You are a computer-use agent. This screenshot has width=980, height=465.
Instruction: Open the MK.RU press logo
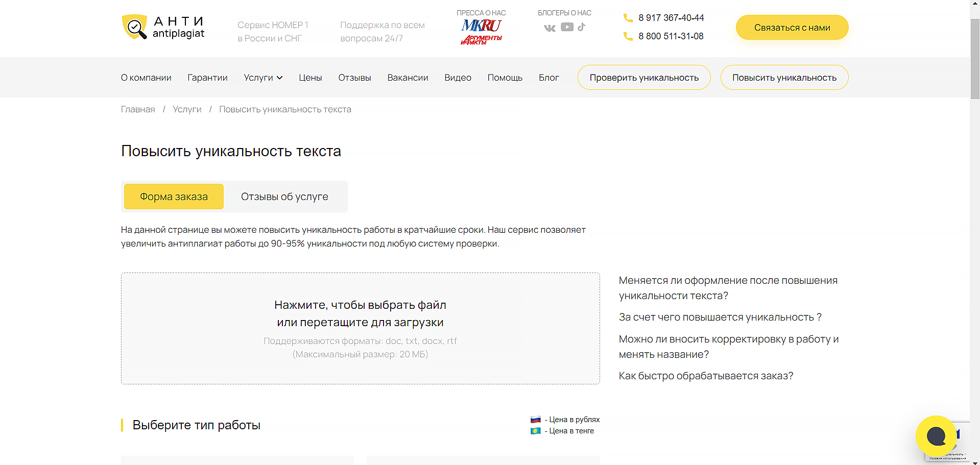[x=481, y=25]
